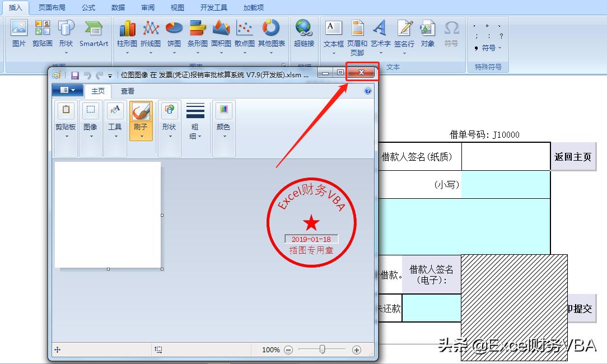Select the Paint Home (主页) tab
Viewport: 607px width, 364px height.
(x=98, y=91)
